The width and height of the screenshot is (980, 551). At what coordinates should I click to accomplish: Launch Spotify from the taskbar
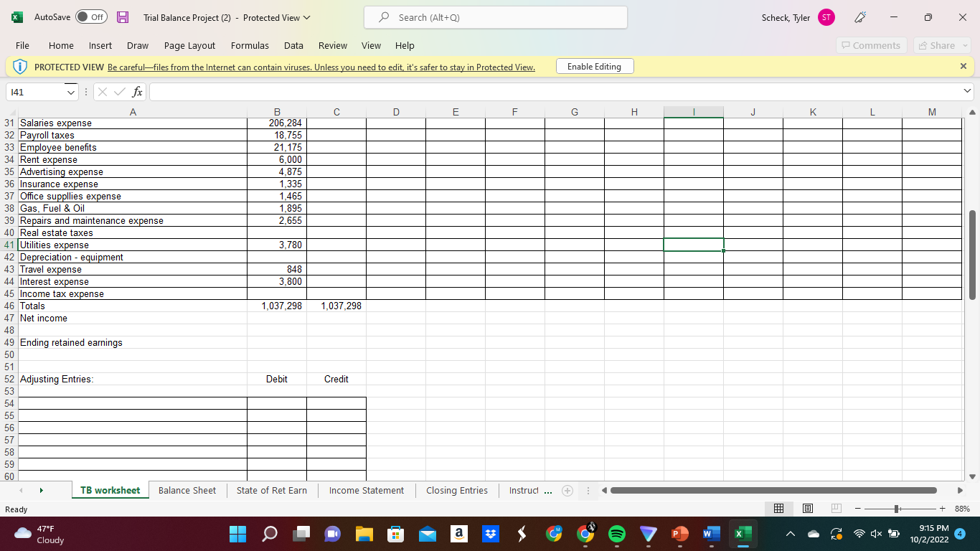[x=616, y=534]
